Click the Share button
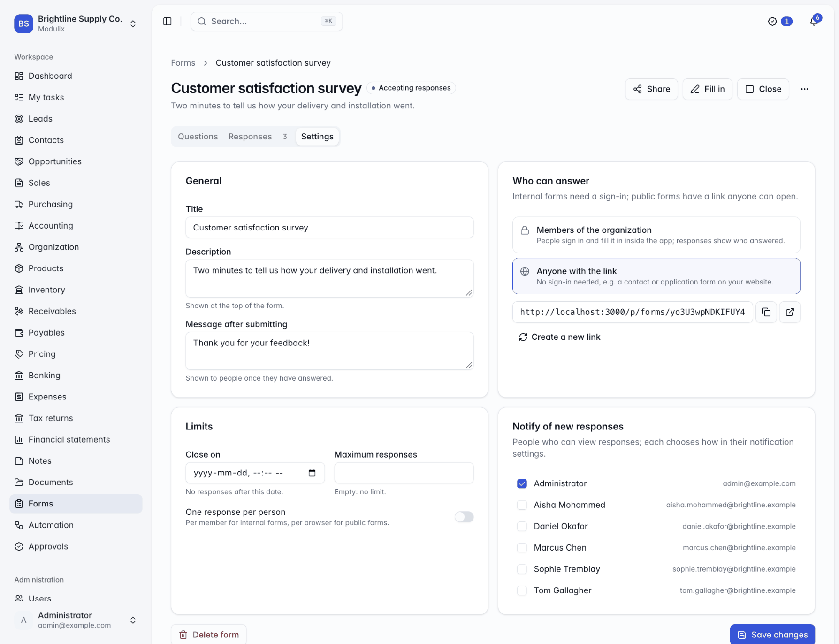Screen dimensions: 839x644 pyautogui.click(x=651, y=89)
